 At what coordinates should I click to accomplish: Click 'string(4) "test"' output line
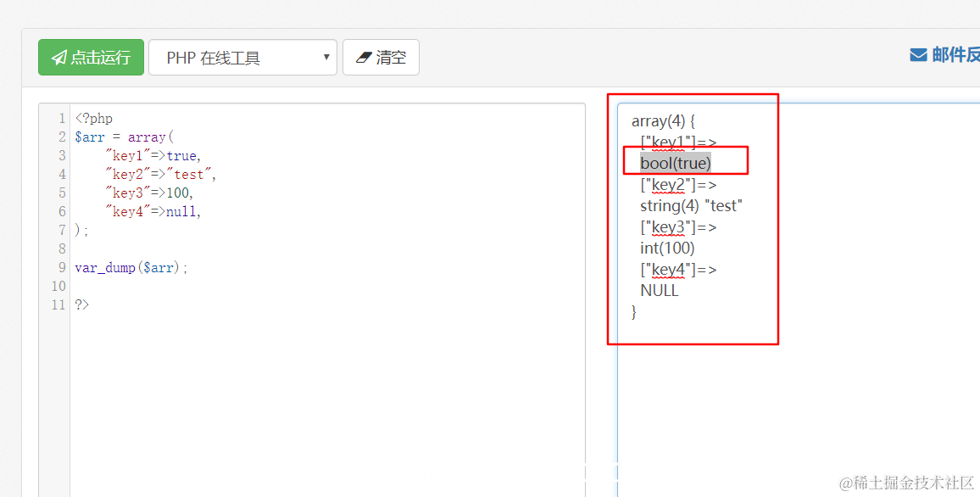click(691, 206)
